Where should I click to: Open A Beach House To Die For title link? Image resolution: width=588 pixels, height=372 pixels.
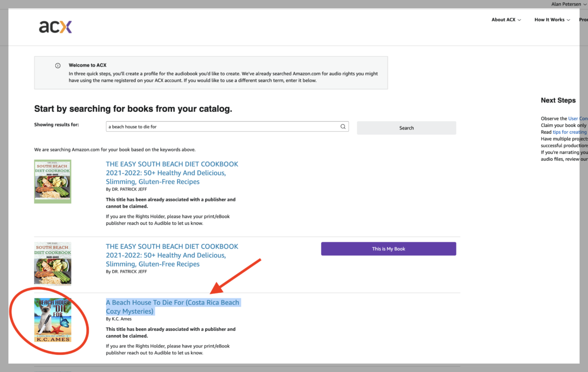pyautogui.click(x=173, y=307)
